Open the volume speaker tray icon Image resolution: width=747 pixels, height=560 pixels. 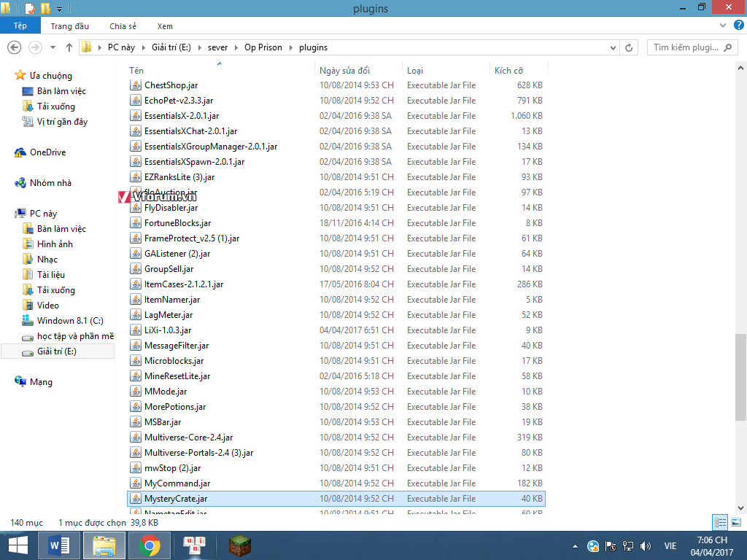646,546
